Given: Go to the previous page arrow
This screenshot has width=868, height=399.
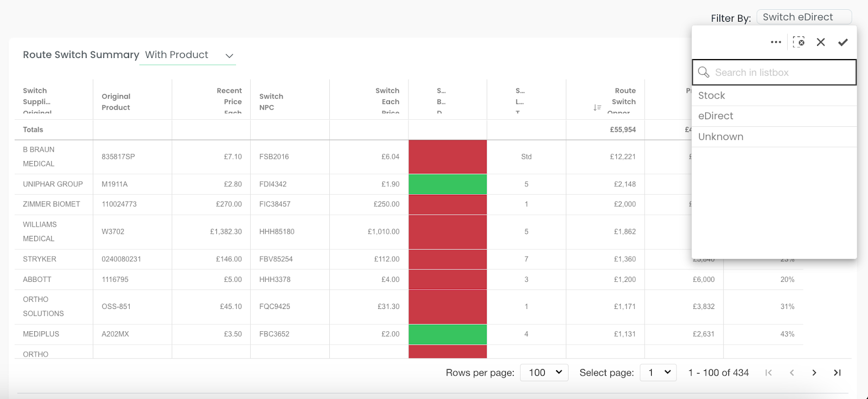Looking at the screenshot, I should coord(792,372).
